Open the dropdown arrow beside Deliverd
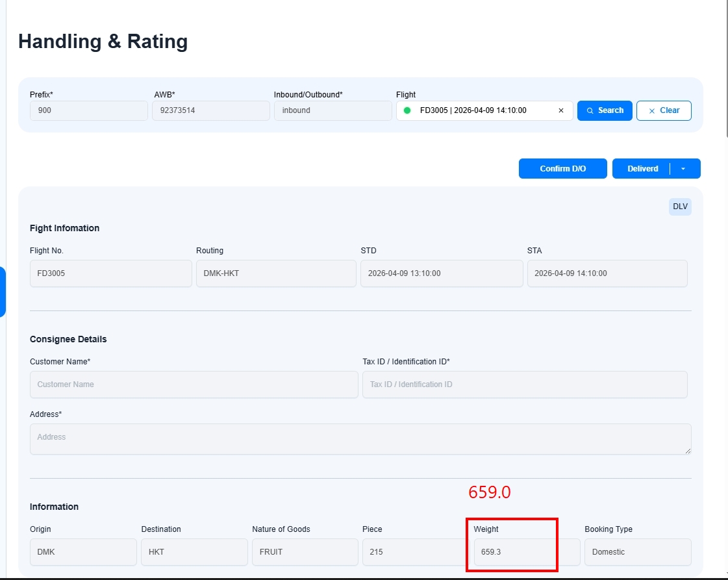The width and height of the screenshot is (728, 580). [683, 169]
